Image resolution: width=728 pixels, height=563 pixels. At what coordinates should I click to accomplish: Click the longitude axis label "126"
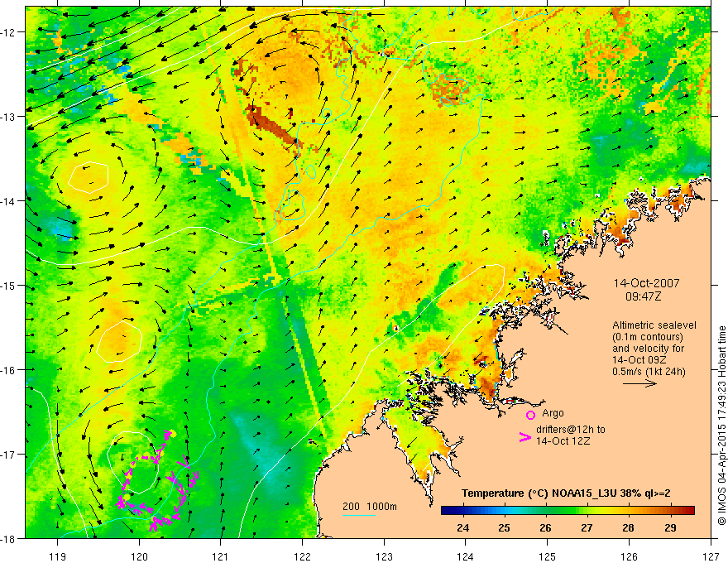[629, 556]
